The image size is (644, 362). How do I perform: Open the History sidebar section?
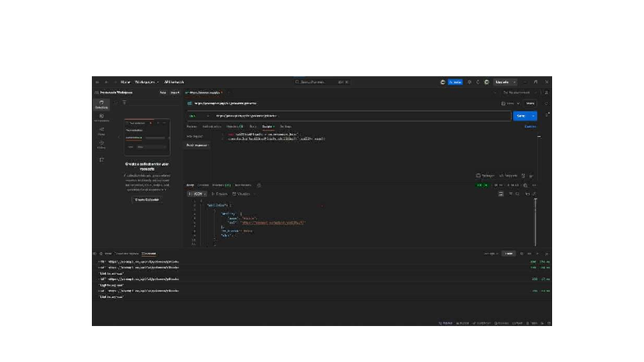(x=102, y=144)
